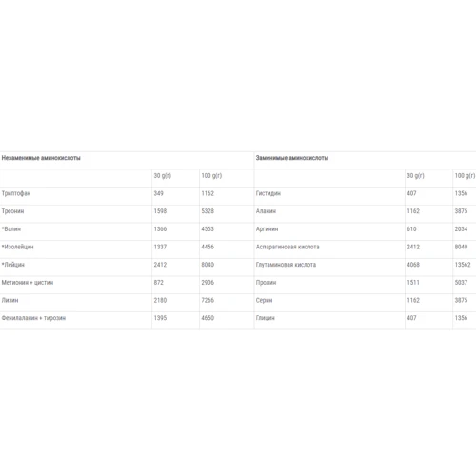Click the 'Незаменимые аминокислоты' table header

(41, 158)
